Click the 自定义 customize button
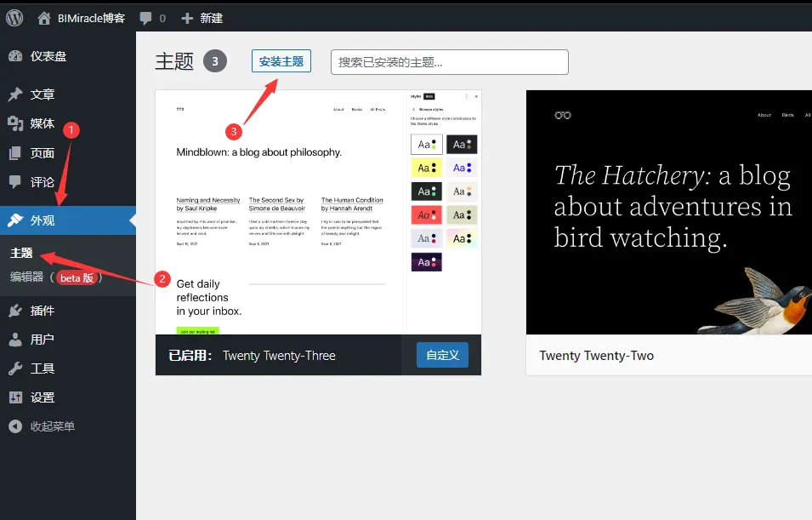 coord(442,355)
